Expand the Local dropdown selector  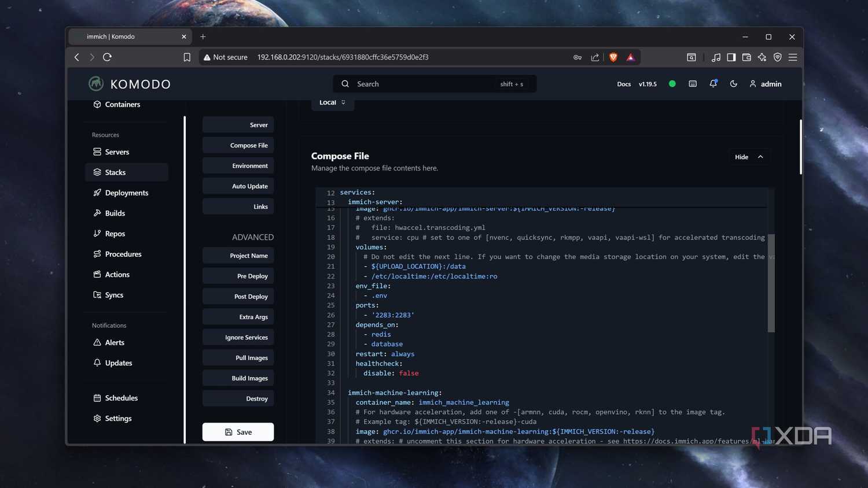tap(332, 103)
